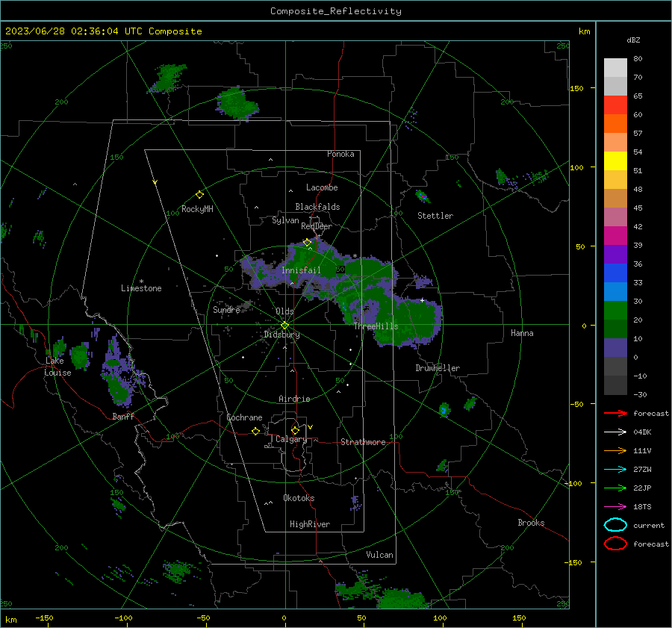Click the Airdrie town label
The width and height of the screenshot is (672, 628).
[294, 399]
